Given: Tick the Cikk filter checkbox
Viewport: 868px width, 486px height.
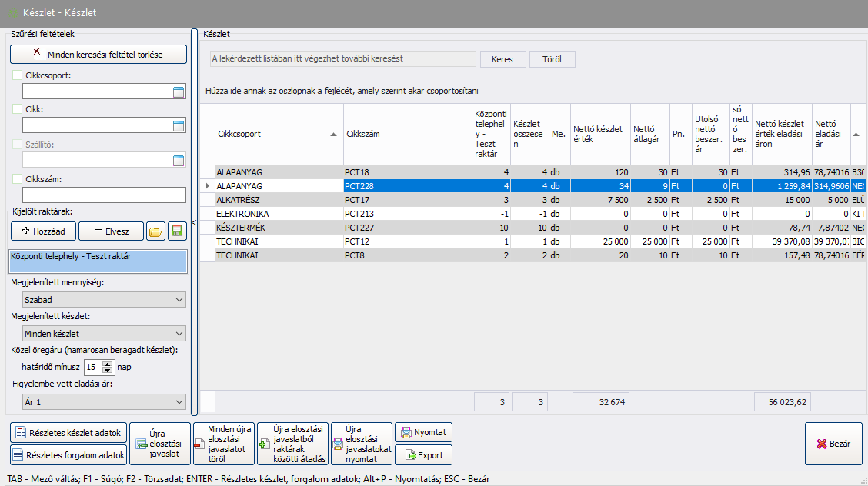Looking at the screenshot, I should [18, 109].
